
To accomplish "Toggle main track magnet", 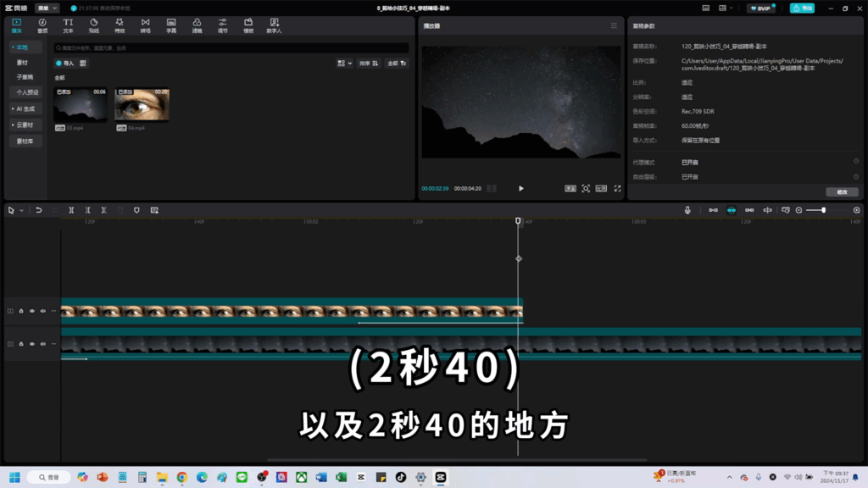I will 713,210.
